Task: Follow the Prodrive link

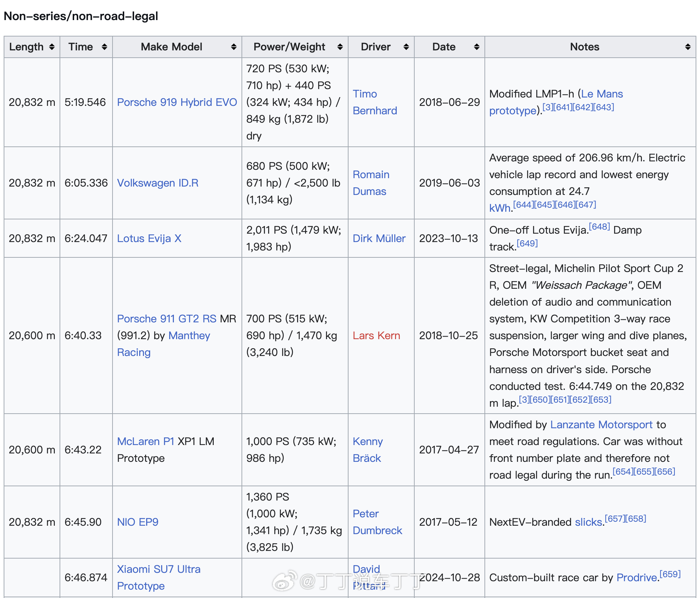Action: click(637, 578)
